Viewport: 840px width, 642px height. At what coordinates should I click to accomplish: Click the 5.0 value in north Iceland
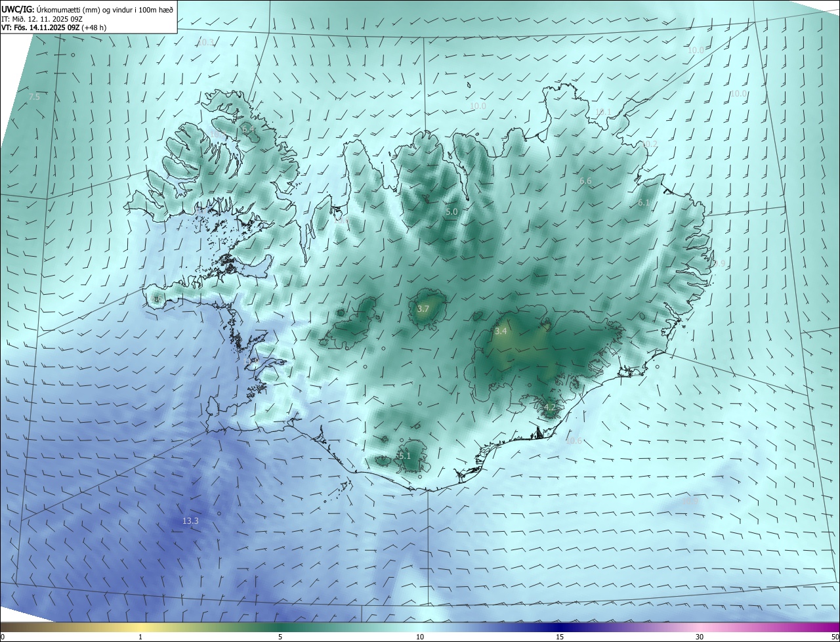[451, 212]
